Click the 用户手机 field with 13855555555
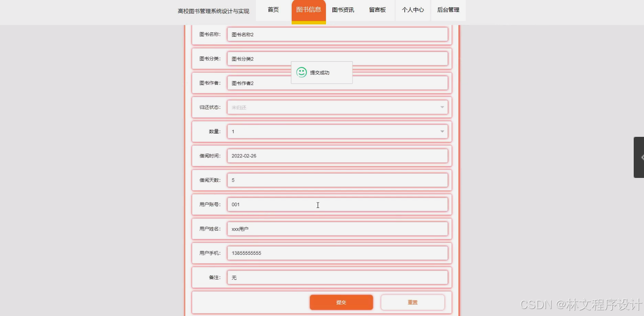 coord(337,253)
